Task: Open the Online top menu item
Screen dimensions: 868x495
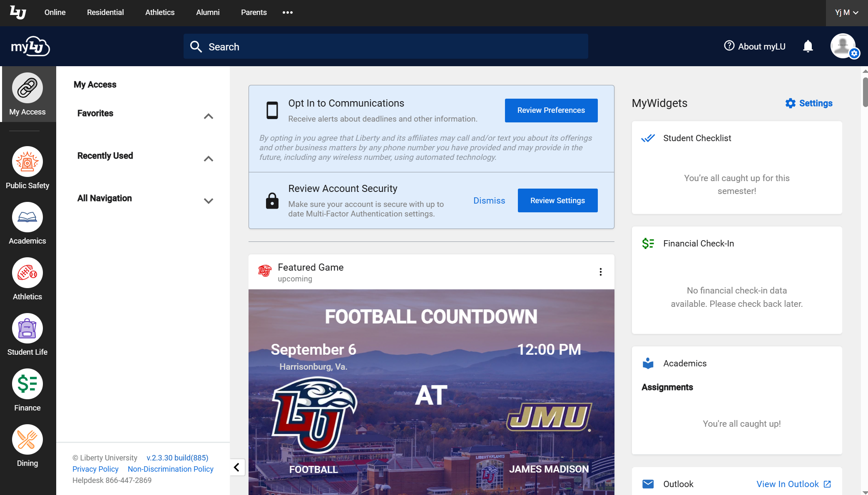Action: click(x=55, y=12)
